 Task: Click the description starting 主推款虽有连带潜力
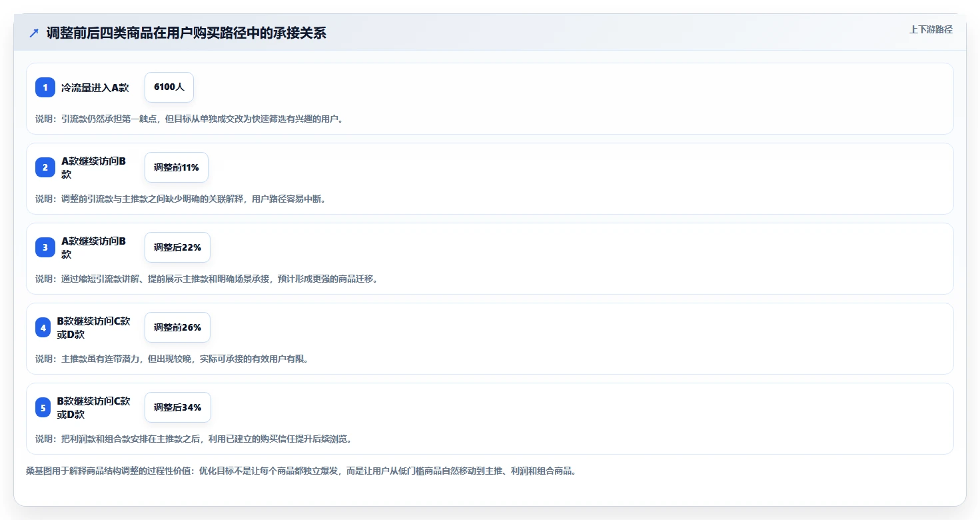point(172,359)
